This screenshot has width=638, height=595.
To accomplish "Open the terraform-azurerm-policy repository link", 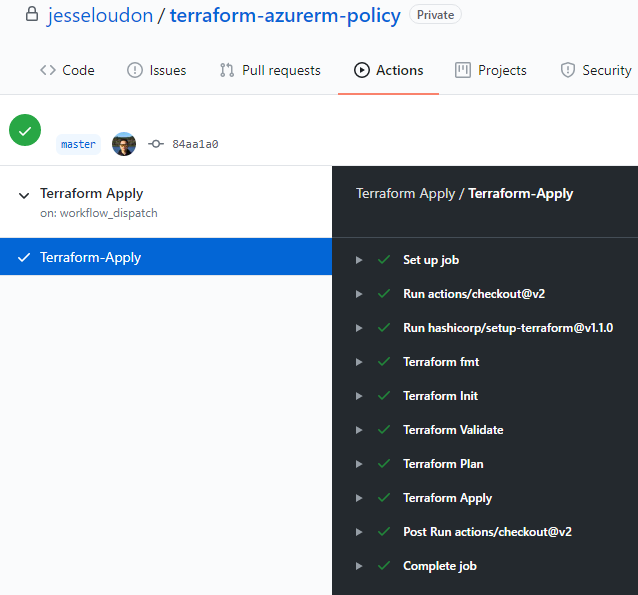I will tap(285, 16).
